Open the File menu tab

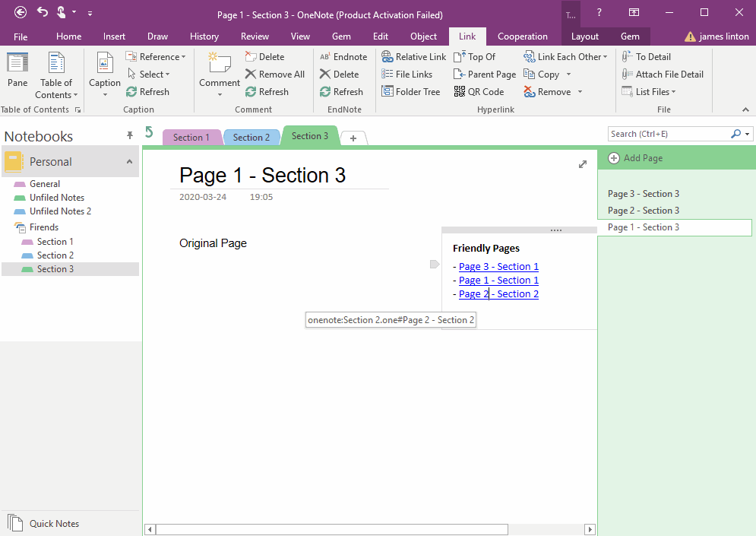[21, 36]
